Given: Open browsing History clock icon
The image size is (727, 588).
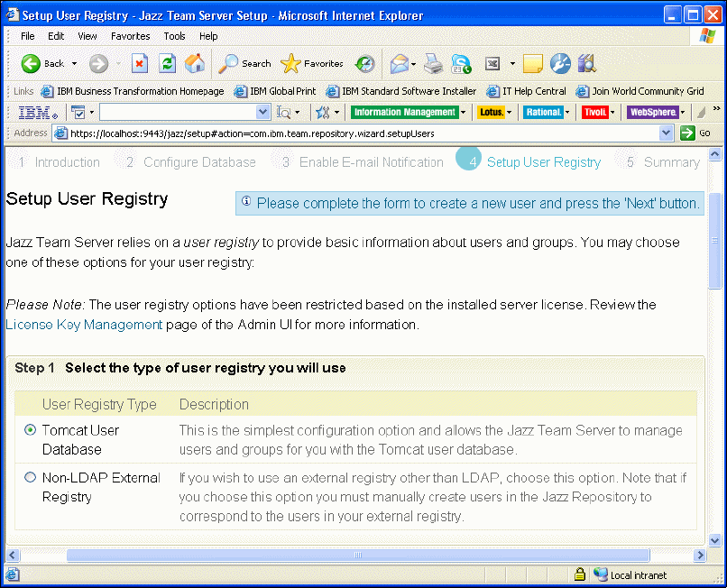Looking at the screenshot, I should (365, 63).
